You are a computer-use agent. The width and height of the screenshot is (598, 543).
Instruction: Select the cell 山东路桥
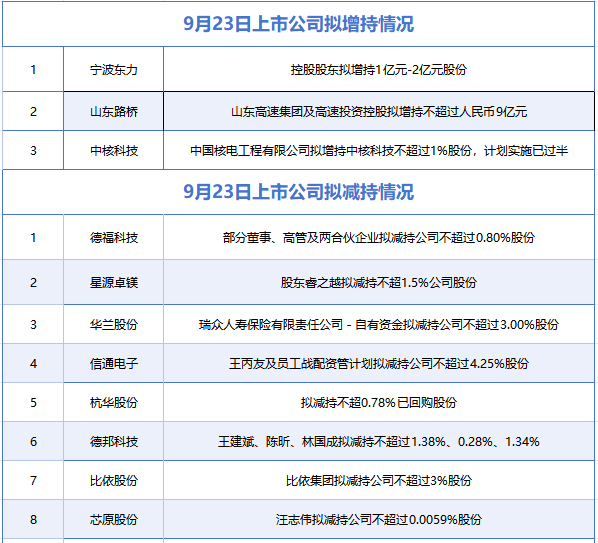pos(113,111)
